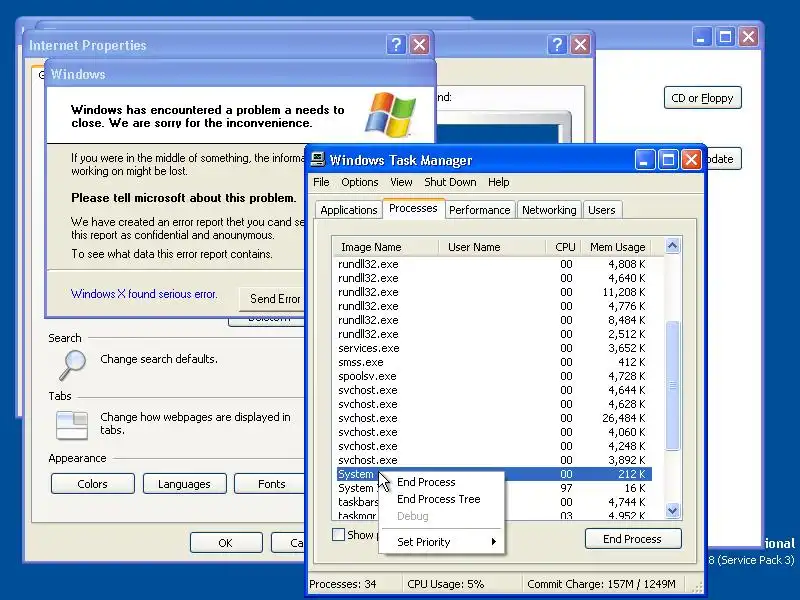800x600 pixels.
Task: Click the Languages button
Action: coord(184,484)
